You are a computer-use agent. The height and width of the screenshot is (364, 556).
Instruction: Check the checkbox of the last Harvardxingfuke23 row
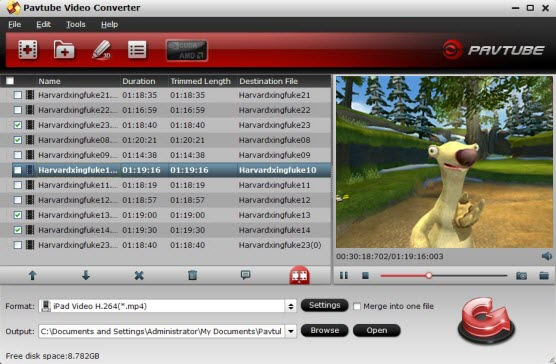click(17, 245)
